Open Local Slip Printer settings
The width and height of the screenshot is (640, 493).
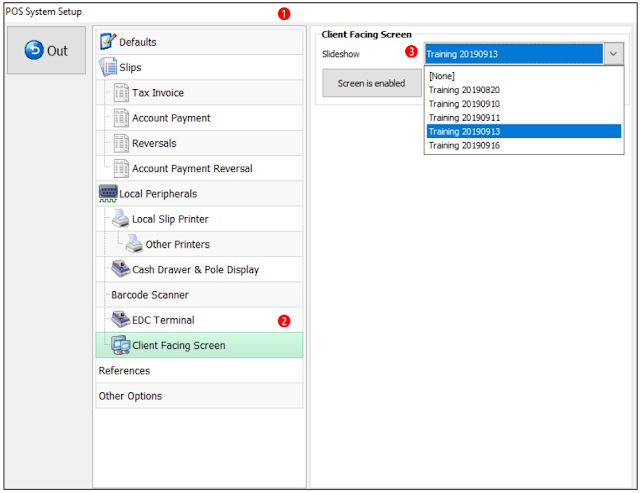(200, 219)
